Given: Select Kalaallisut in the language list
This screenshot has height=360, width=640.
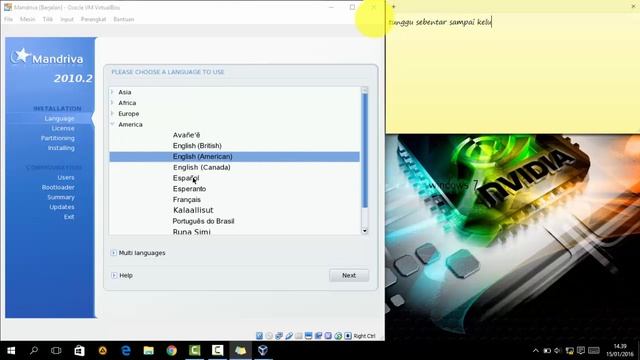Looking at the screenshot, I should tap(193, 210).
